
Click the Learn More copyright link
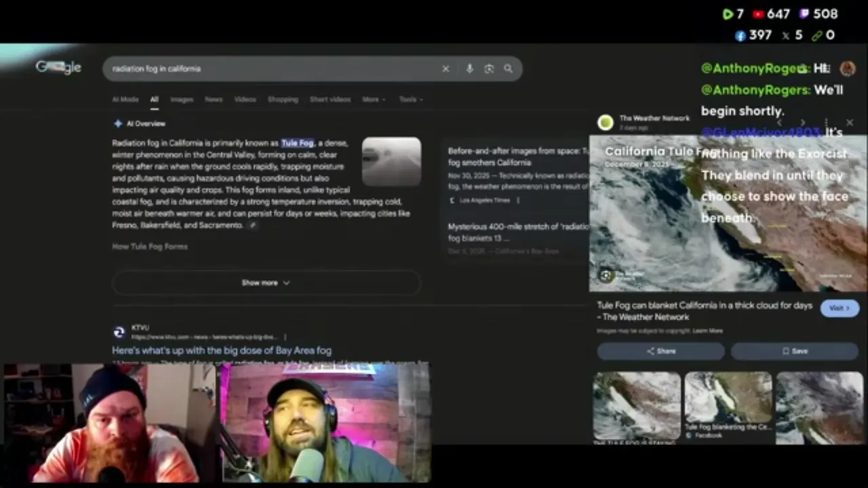pos(707,331)
